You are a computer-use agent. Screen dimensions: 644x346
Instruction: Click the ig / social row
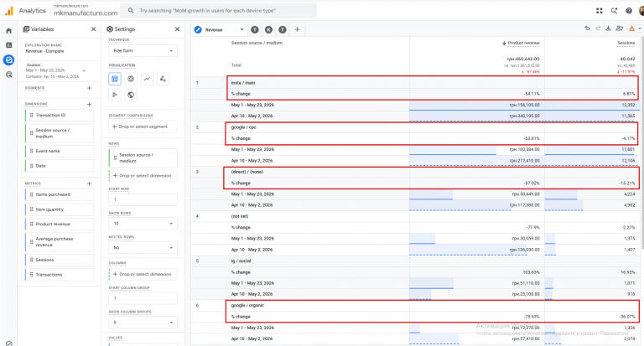click(x=415, y=261)
